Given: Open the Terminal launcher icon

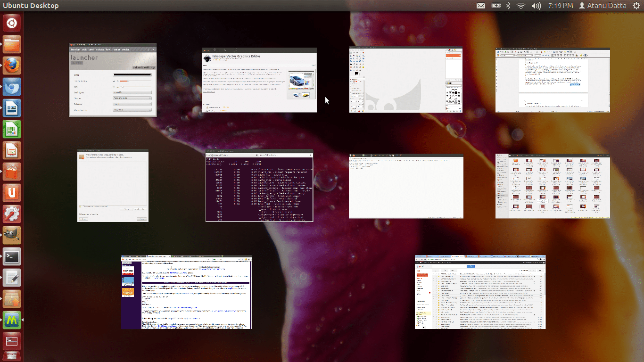Looking at the screenshot, I should 12,257.
